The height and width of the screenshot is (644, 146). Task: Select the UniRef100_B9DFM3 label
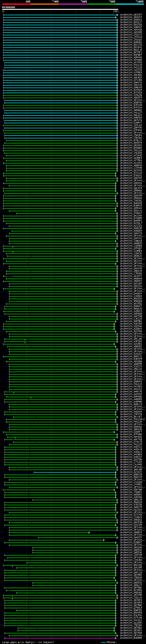click(131, 103)
